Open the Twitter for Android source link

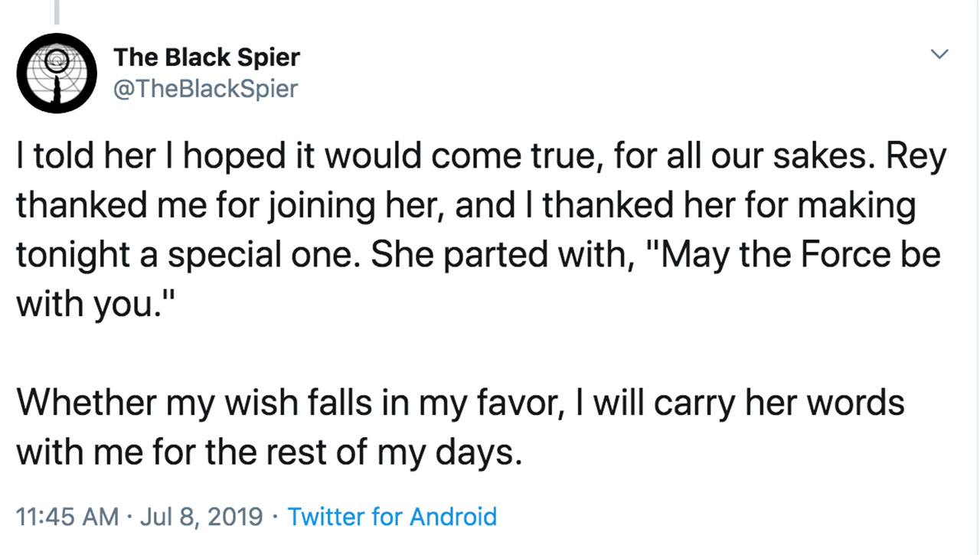392,517
